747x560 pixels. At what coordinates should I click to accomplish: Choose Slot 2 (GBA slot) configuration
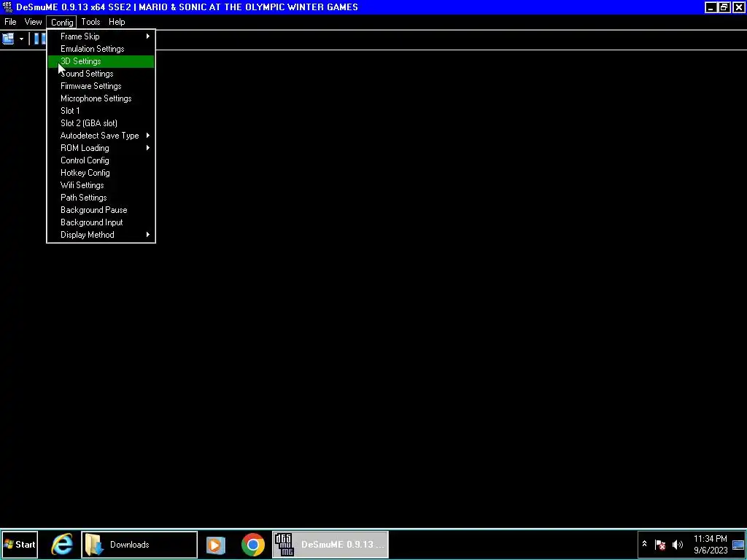101,122
